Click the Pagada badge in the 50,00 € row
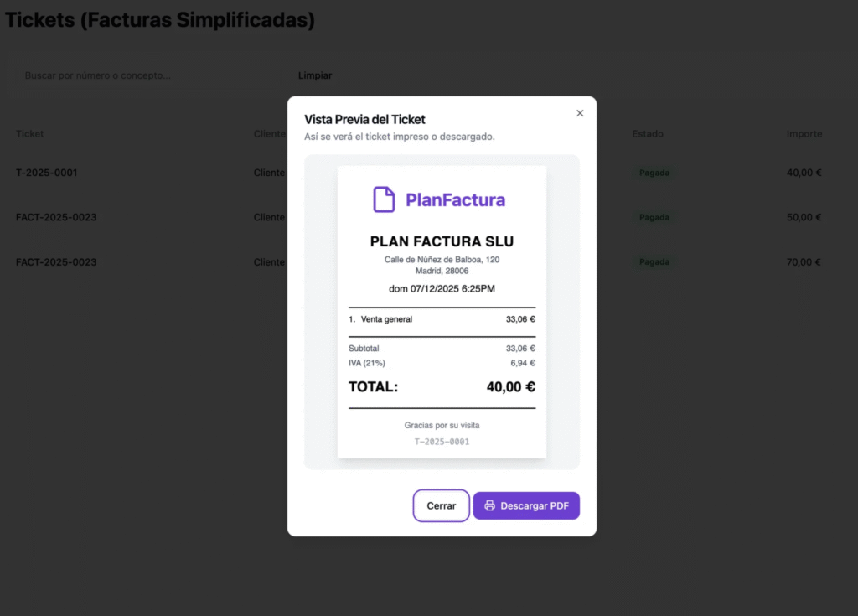The height and width of the screenshot is (616, 858). (654, 217)
